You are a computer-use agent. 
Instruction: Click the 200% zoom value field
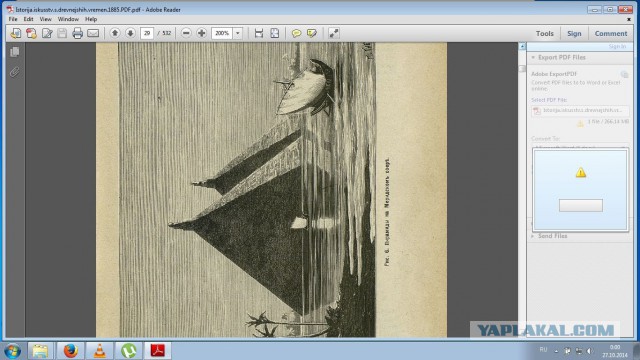pyautogui.click(x=222, y=33)
